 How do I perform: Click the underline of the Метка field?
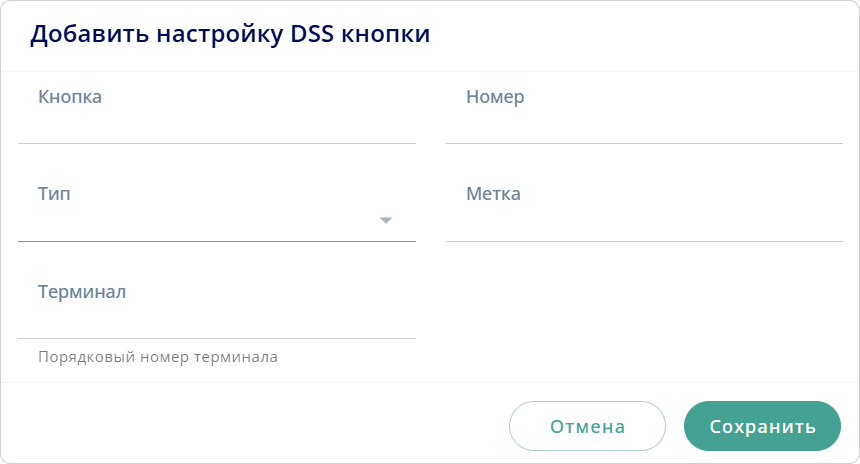pyautogui.click(x=644, y=241)
